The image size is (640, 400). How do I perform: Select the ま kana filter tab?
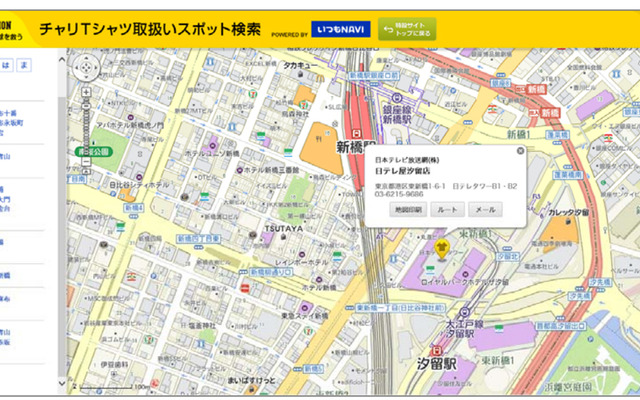24,65
